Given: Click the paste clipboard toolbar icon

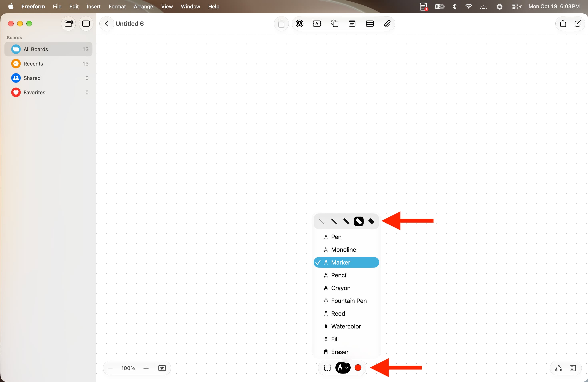Looking at the screenshot, I should pos(281,24).
